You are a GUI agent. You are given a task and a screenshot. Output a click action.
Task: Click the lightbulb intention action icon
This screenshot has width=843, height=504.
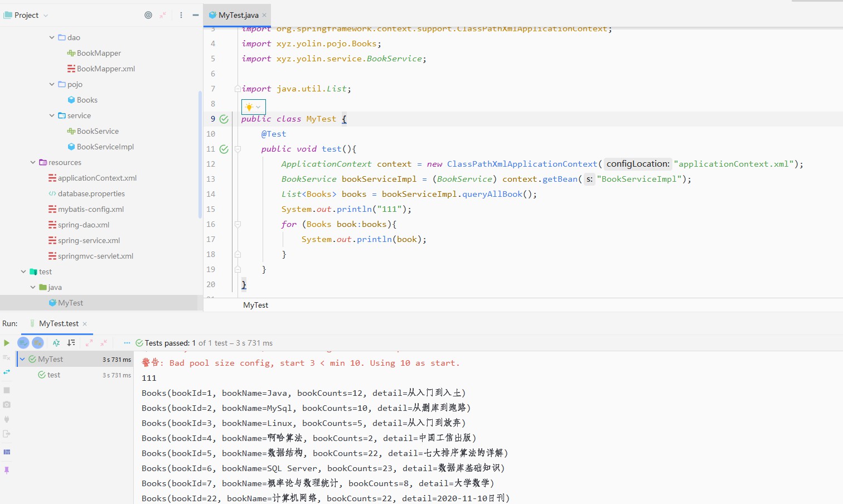pos(249,107)
